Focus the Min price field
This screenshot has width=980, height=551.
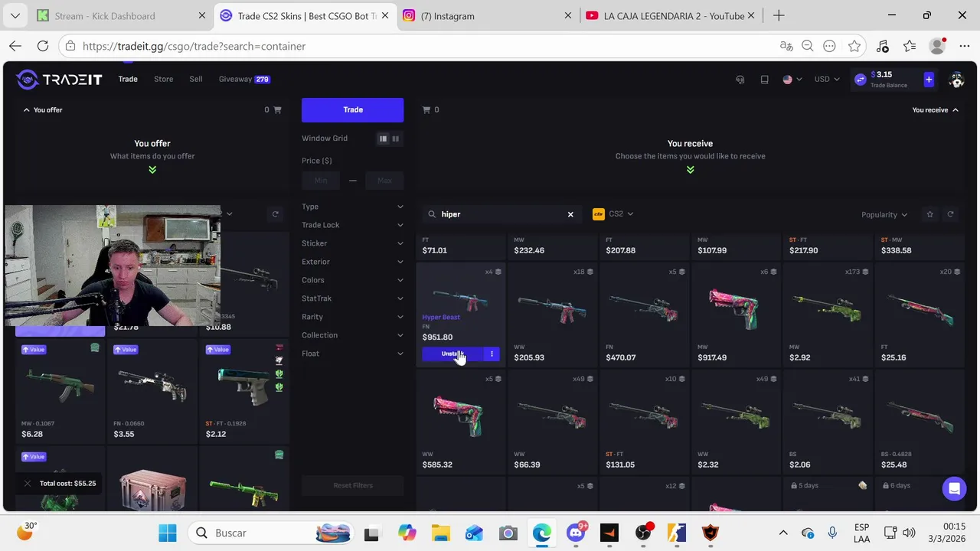coord(321,181)
